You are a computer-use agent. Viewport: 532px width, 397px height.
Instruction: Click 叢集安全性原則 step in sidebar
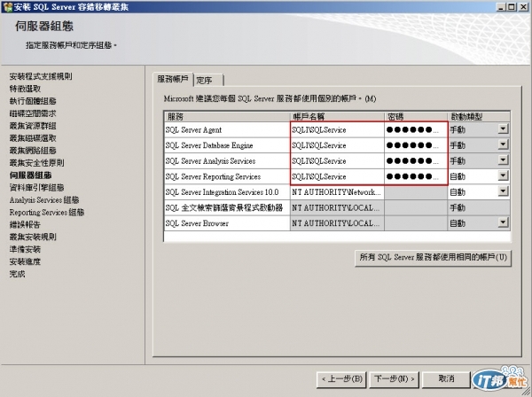click(x=36, y=163)
